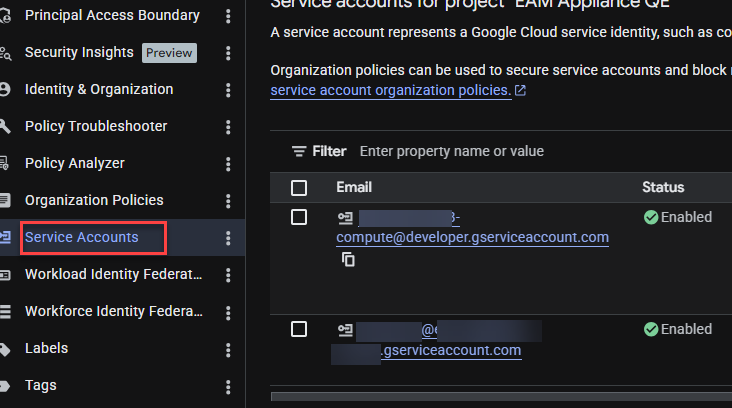Click service account icon in second row

pos(345,331)
